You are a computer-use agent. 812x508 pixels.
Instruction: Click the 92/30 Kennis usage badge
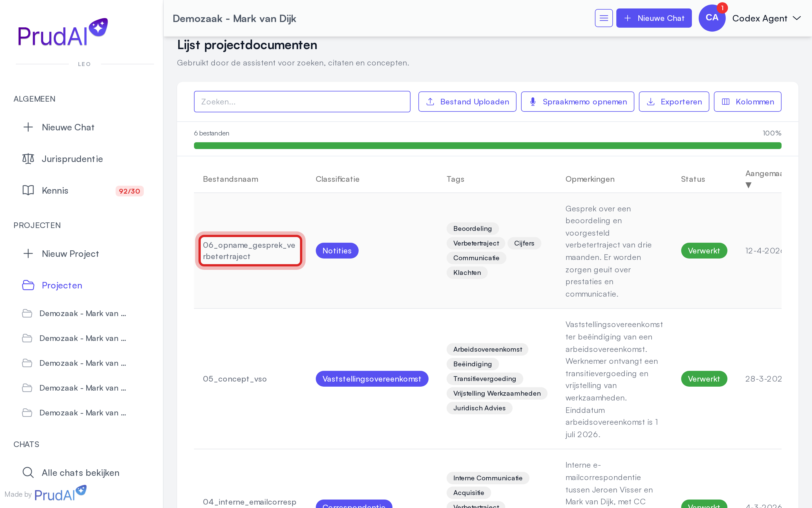[129, 191]
